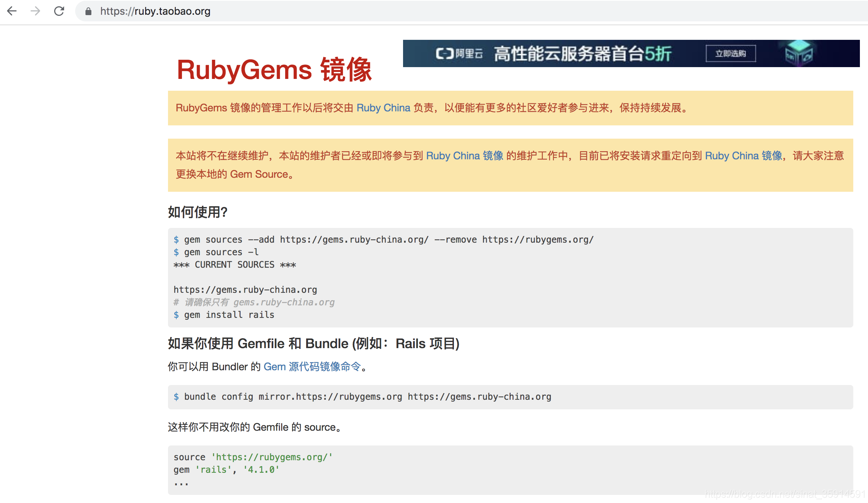
Task: Click the Gemfile 和 Bundle section heading
Action: coord(314,344)
